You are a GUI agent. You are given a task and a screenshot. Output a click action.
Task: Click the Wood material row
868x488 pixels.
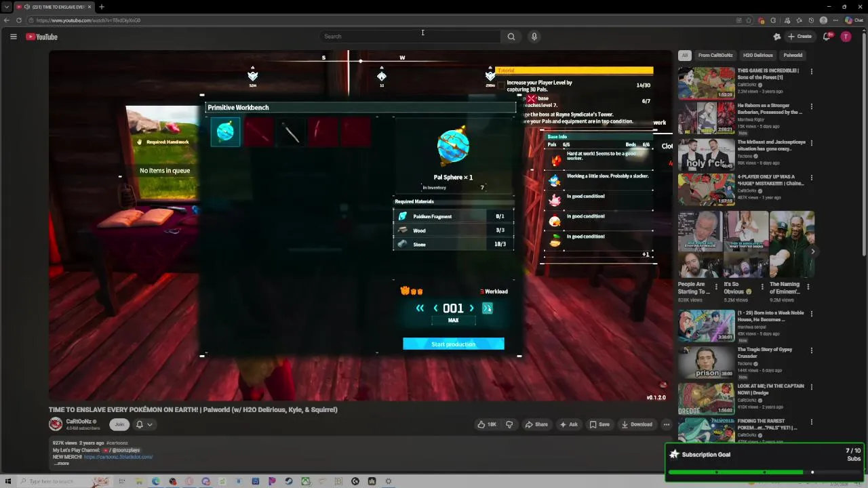point(454,230)
